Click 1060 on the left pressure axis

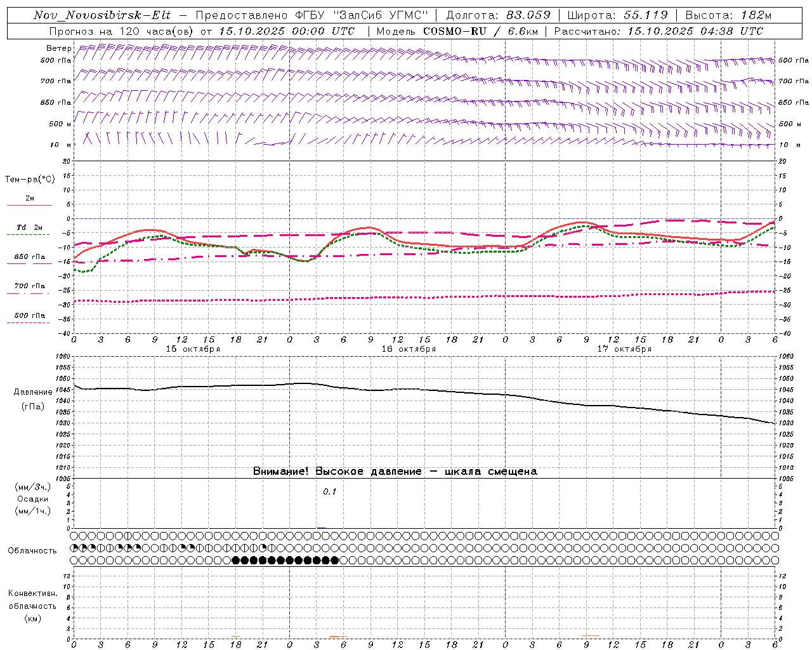[64, 357]
